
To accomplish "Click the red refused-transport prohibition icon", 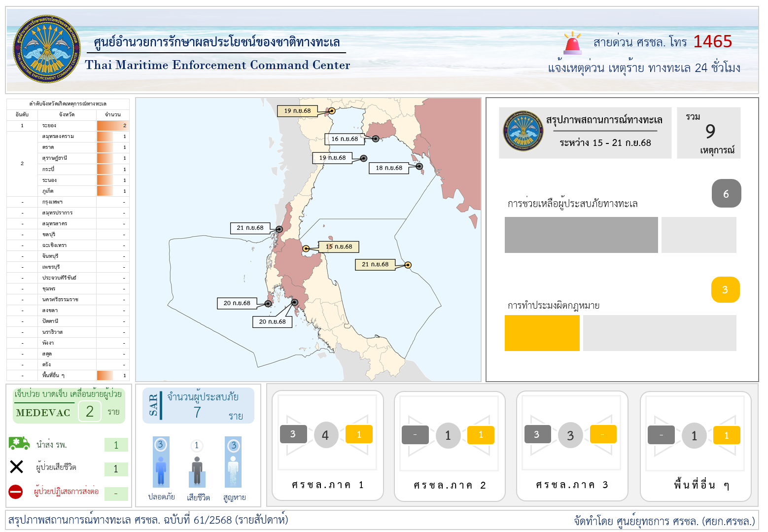I will 16,492.
